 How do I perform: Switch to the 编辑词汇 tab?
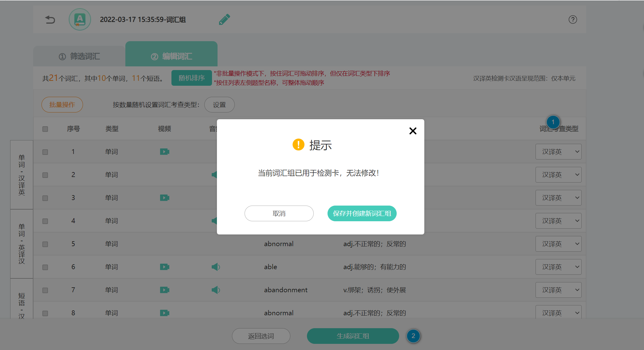tap(171, 54)
